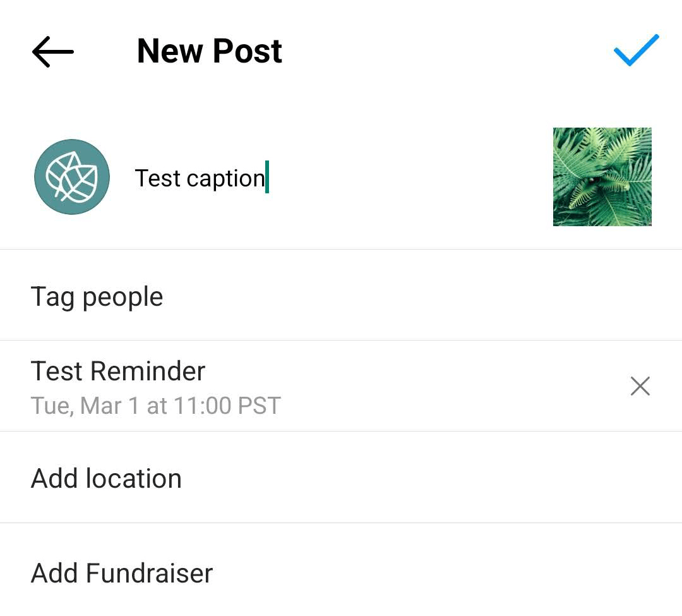The width and height of the screenshot is (682, 616).
Task: Click "11:00 PST" in the reminder subtitle
Action: (x=227, y=406)
